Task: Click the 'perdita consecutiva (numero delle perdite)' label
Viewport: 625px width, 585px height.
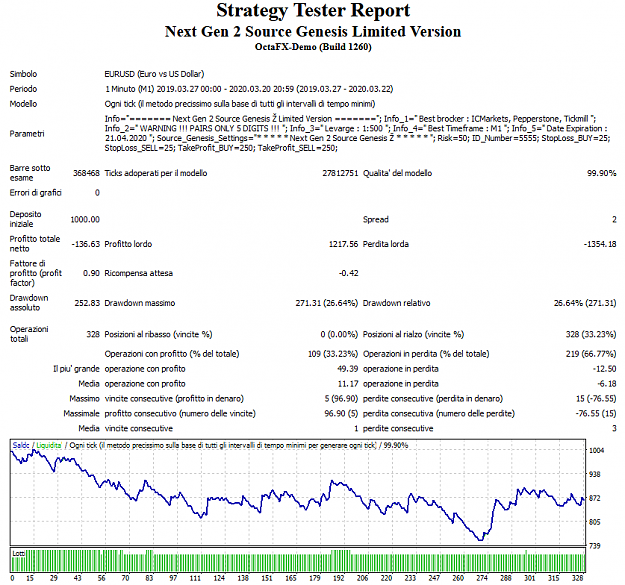Action: [x=438, y=414]
